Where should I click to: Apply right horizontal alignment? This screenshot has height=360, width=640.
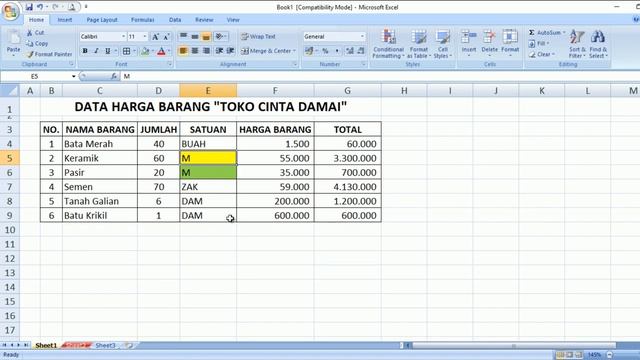(206, 51)
